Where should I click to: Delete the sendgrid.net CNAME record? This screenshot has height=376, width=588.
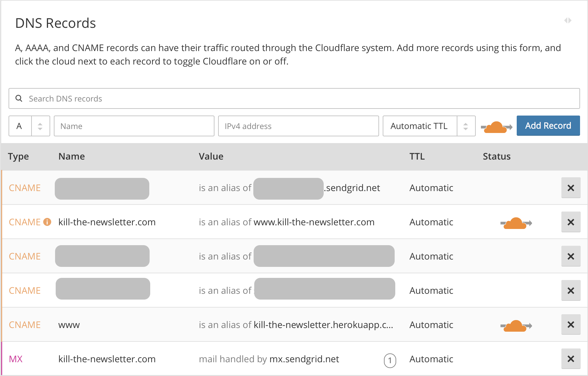point(571,188)
